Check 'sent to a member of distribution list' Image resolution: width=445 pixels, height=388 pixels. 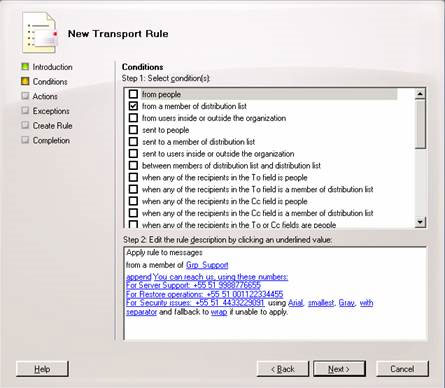point(133,142)
